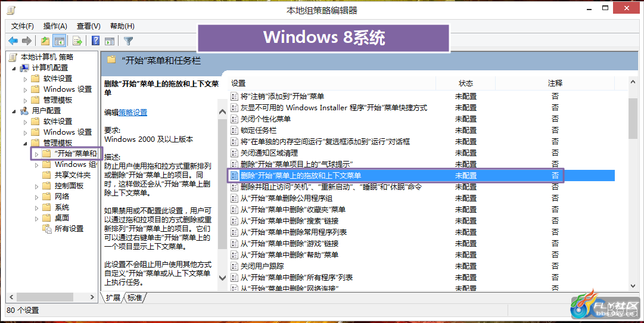Collapse 管理模板 under 用户配置
Viewport: 644px width, 323px height.
26,144
